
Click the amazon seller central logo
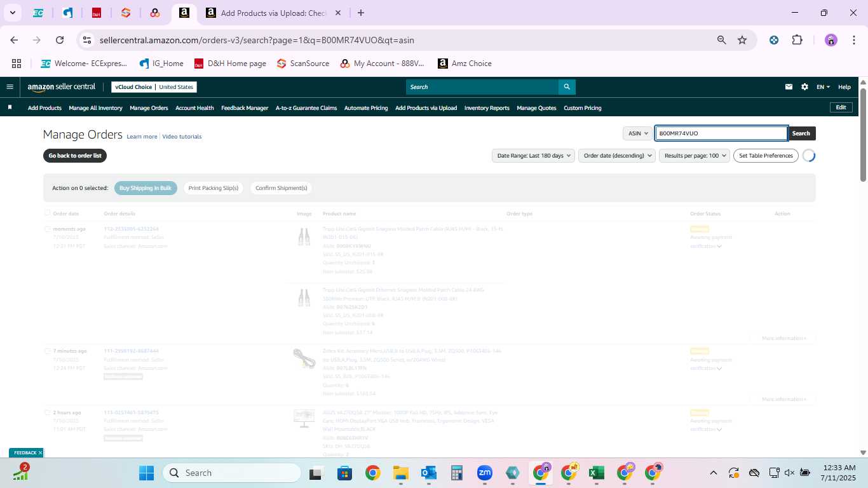point(62,87)
